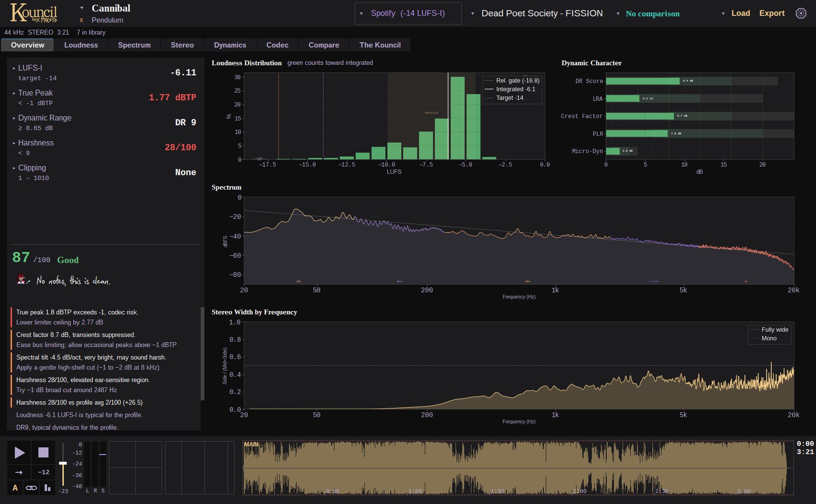Click the Fully wide legend entry
The height and width of the screenshot is (504, 816).
coord(769,330)
